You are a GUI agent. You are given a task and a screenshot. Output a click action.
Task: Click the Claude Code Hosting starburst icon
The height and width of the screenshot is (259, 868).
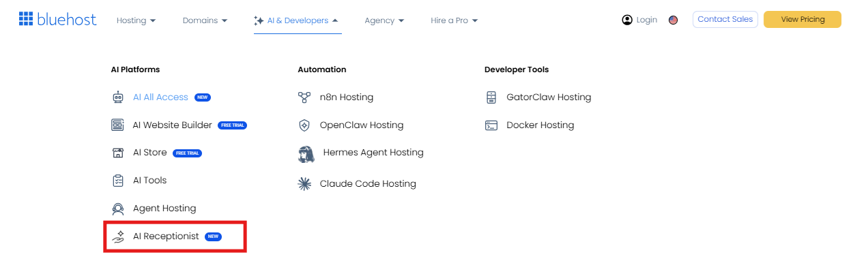pyautogui.click(x=304, y=184)
